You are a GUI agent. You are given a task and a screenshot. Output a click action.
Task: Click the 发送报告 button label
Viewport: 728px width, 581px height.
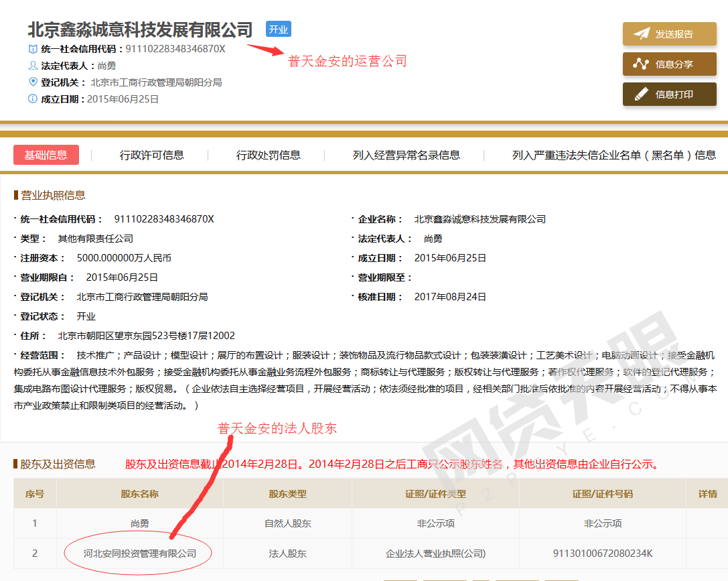(x=674, y=34)
